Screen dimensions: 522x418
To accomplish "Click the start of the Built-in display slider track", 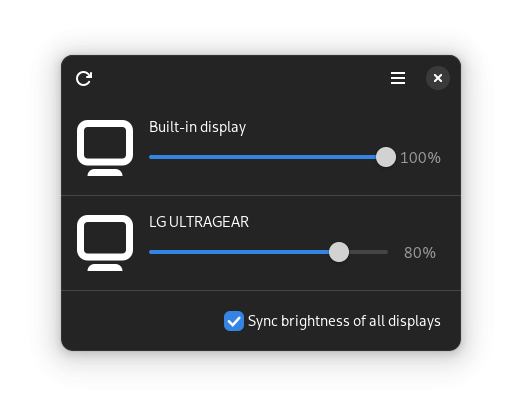I will pos(151,157).
